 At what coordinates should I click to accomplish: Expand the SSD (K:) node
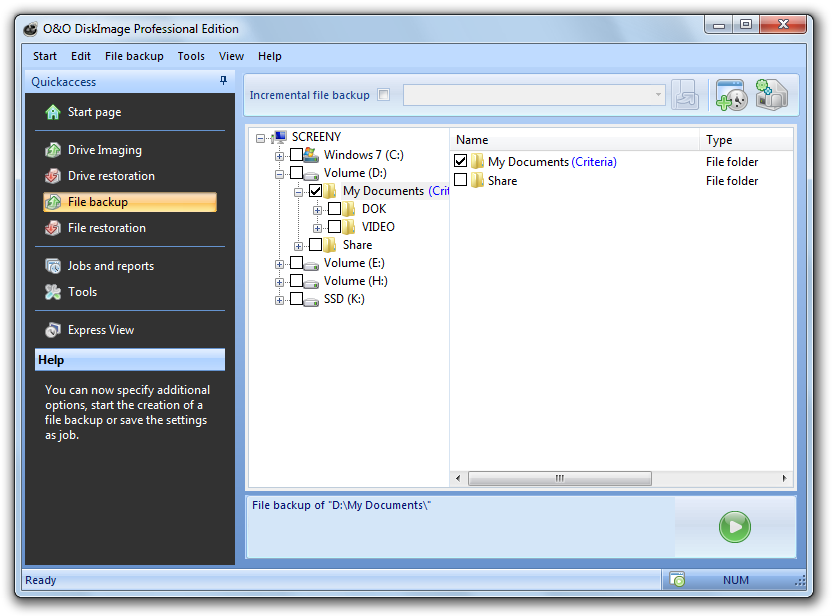tap(279, 301)
